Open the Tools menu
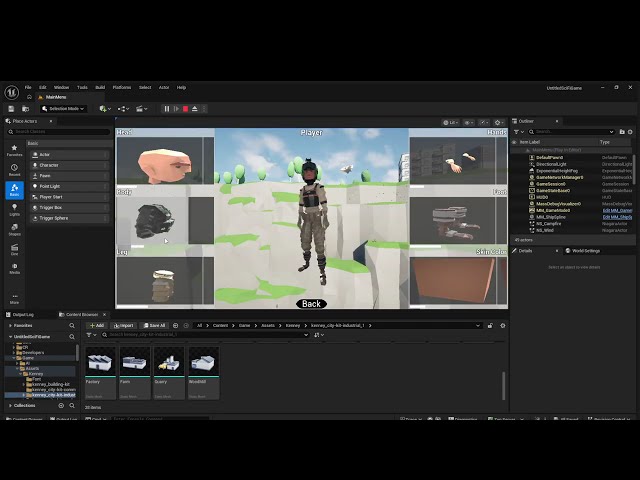This screenshot has height=480, width=640. (x=82, y=87)
